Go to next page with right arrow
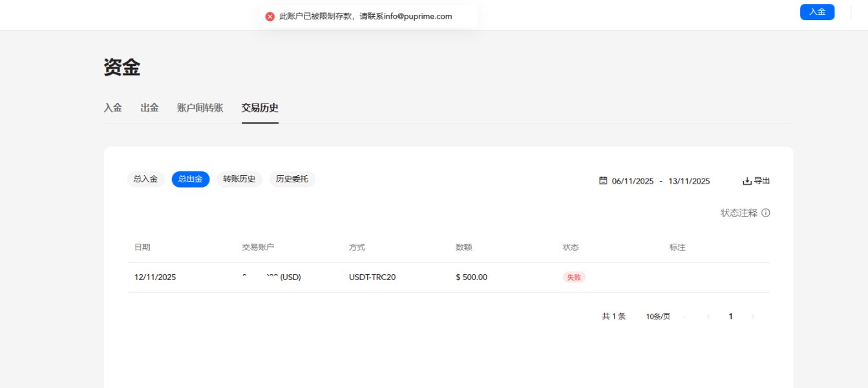 [753, 317]
